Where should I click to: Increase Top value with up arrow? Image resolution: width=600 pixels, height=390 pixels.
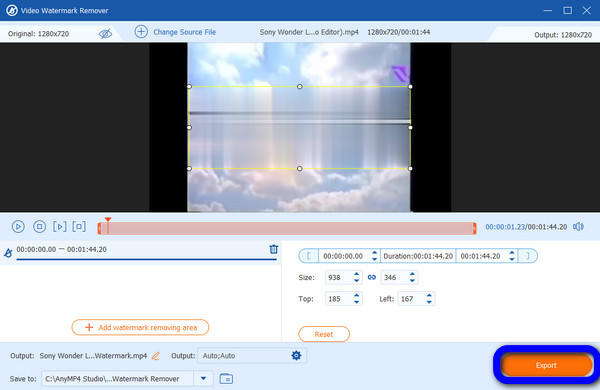[x=357, y=295]
